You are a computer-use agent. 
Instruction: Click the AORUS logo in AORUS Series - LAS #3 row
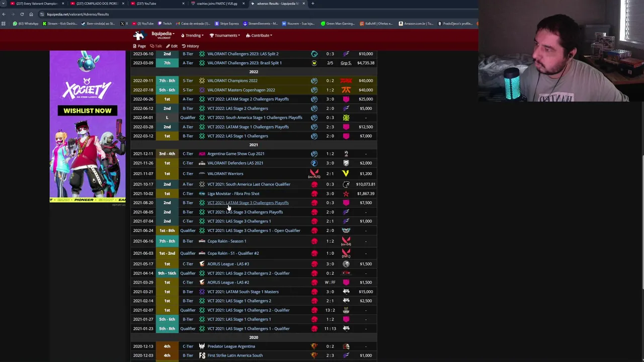[202, 264]
